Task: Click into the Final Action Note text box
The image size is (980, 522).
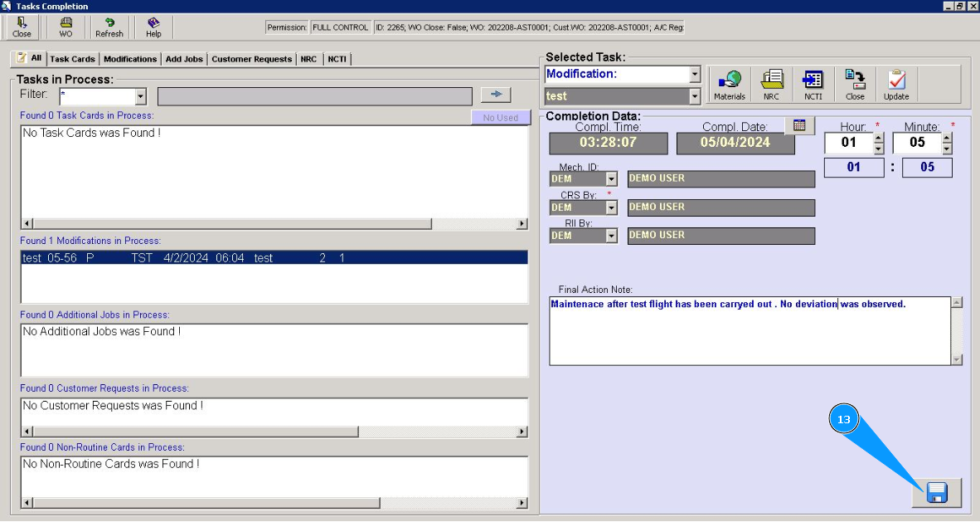Action: (750, 331)
